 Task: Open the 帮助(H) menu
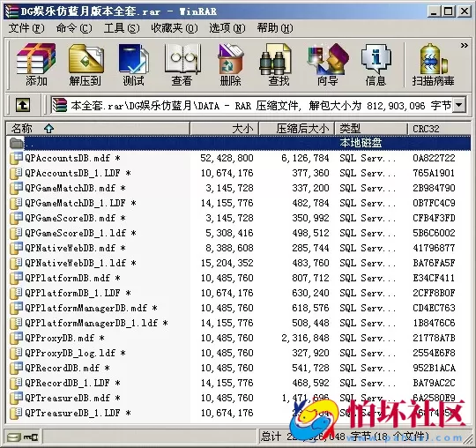(x=275, y=28)
